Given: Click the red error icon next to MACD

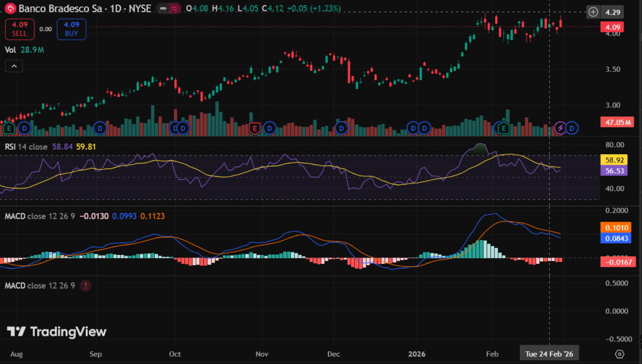Looking at the screenshot, I should coord(85,286).
